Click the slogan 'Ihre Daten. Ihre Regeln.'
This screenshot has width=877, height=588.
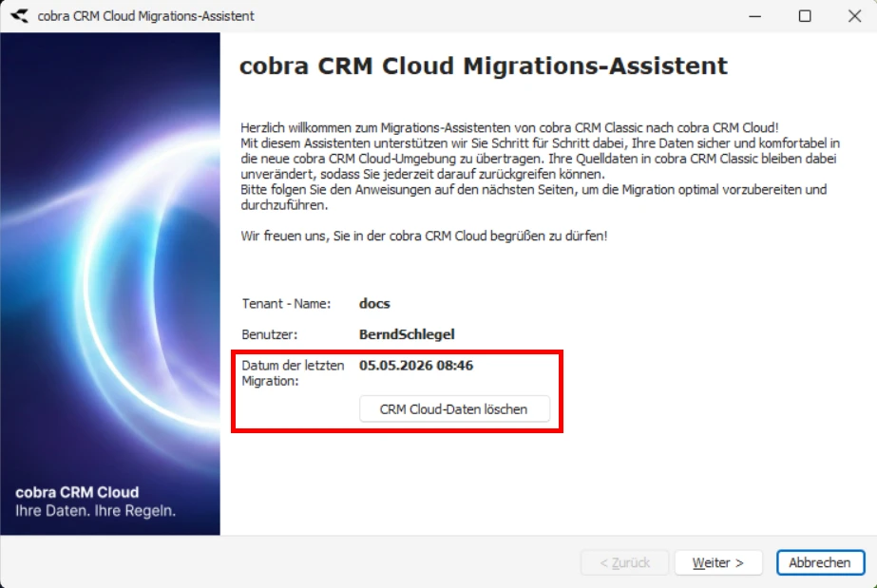(x=96, y=511)
